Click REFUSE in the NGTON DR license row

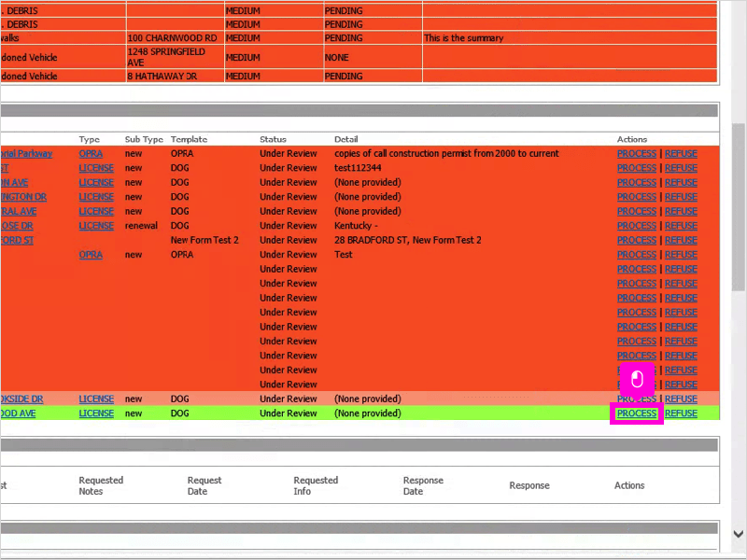click(x=681, y=197)
